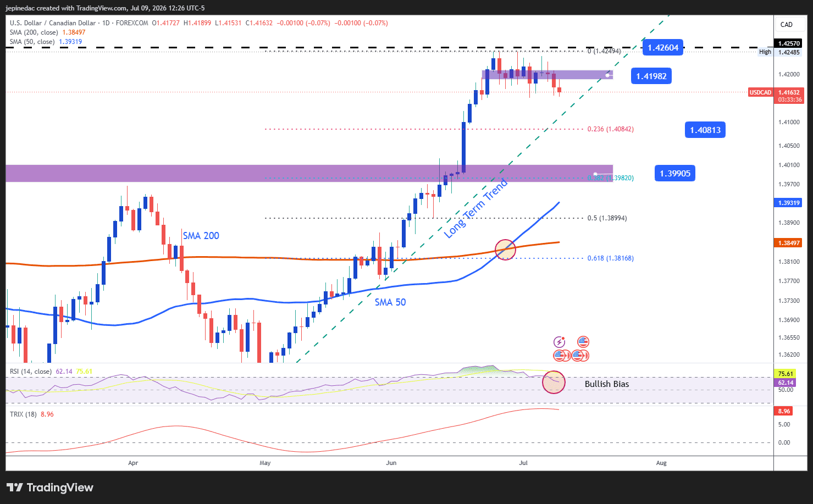The image size is (813, 504).
Task: Click the 1.36550 price axis level
Action: pyautogui.click(x=789, y=338)
